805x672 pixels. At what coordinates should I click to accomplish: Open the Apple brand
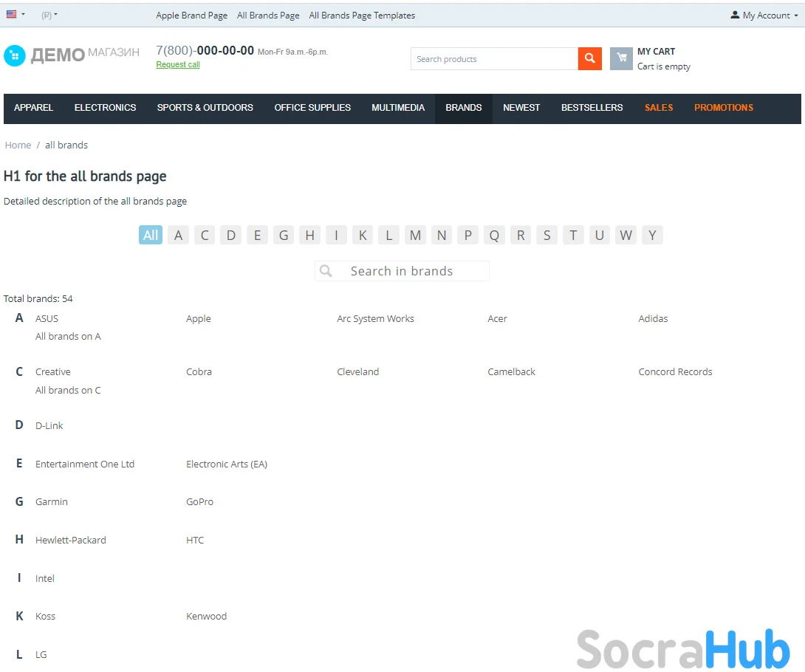pos(198,319)
